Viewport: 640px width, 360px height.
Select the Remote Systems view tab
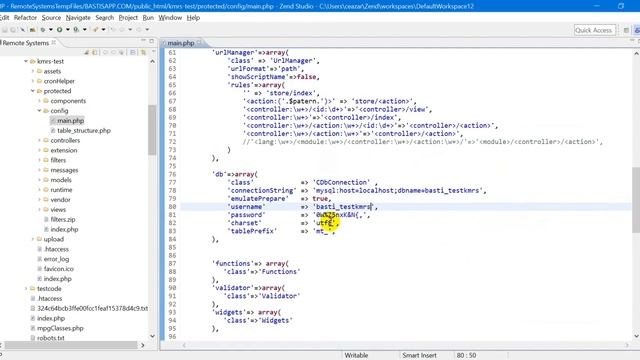coord(26,43)
